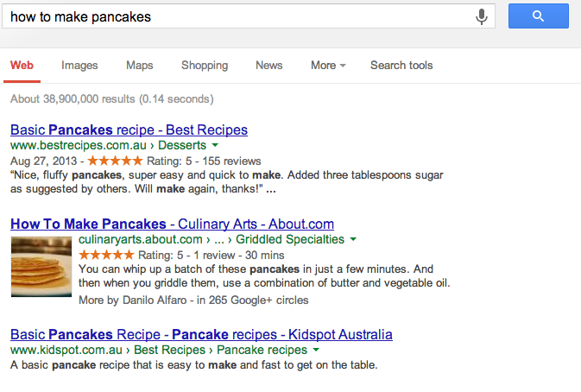Open the Basic Pancakes recipe - Best Recipes link
581x392 pixels.
(x=129, y=130)
